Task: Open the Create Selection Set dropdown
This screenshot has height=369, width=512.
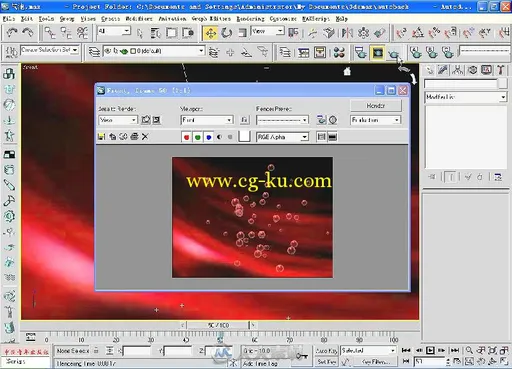Action: click(x=50, y=50)
